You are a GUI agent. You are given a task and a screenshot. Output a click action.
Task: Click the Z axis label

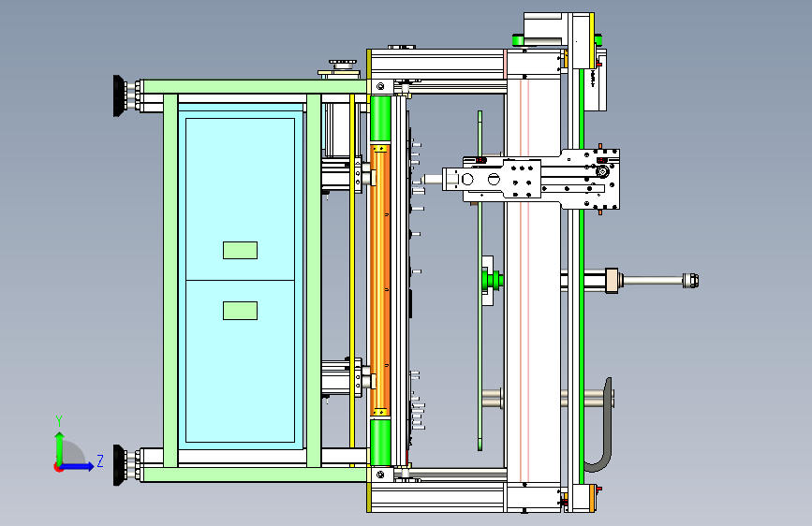[100, 461]
